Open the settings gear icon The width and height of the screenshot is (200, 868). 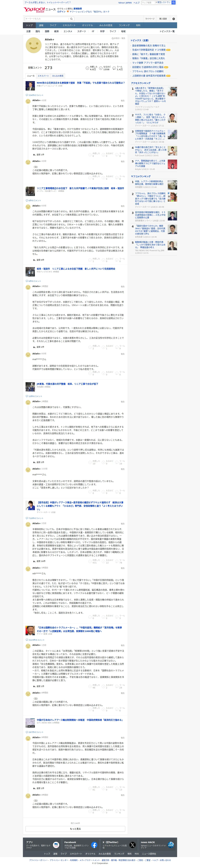click(x=173, y=19)
